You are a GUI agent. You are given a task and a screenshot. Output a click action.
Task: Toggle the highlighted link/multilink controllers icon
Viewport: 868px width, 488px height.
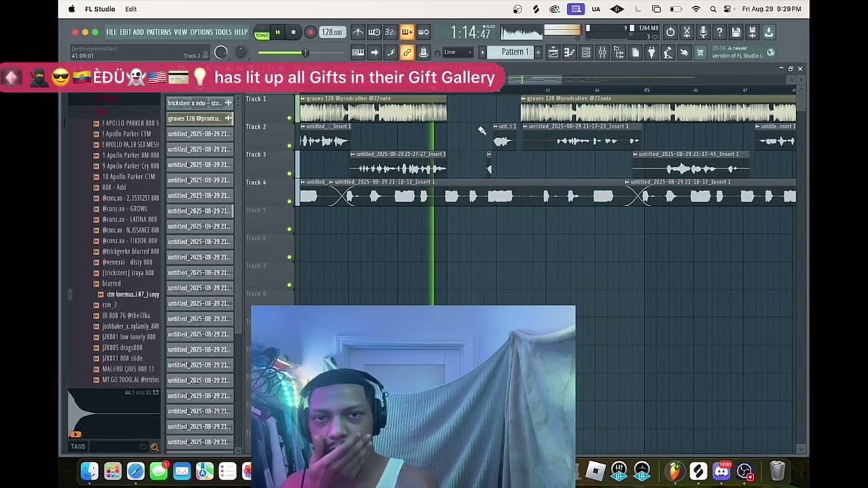(x=407, y=52)
